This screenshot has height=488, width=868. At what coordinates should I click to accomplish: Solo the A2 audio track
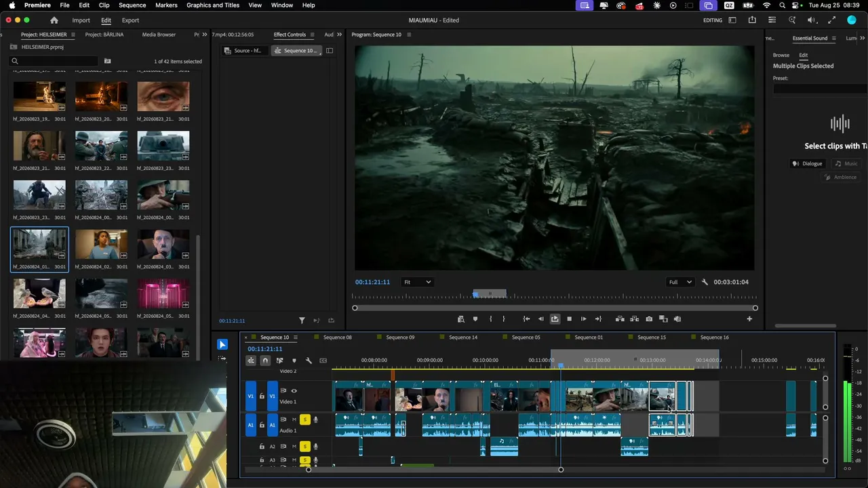pos(305,446)
